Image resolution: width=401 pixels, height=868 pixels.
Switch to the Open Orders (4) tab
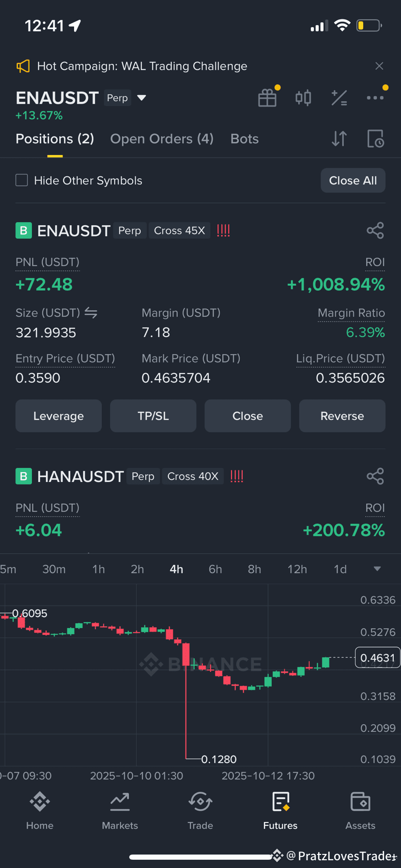(x=162, y=139)
